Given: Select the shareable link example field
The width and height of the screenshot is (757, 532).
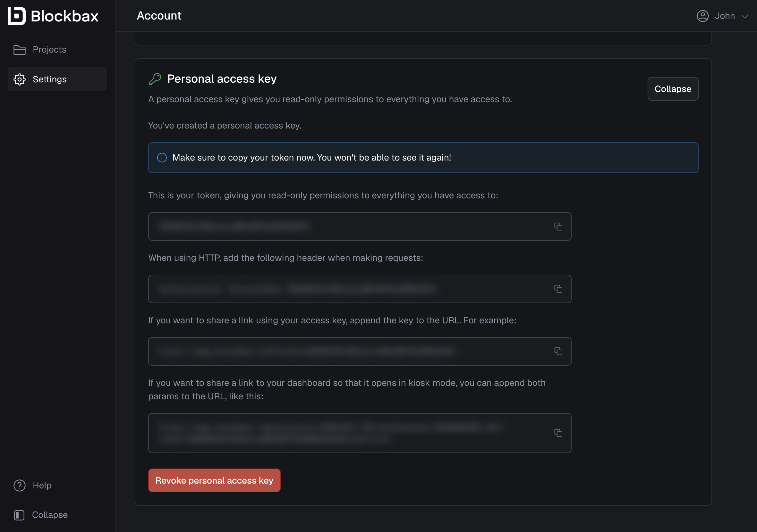Looking at the screenshot, I should pyautogui.click(x=360, y=351).
